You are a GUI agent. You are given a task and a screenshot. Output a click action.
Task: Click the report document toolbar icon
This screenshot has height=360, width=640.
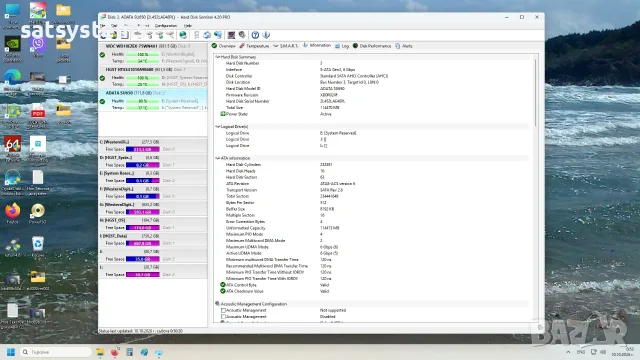coord(124,35)
